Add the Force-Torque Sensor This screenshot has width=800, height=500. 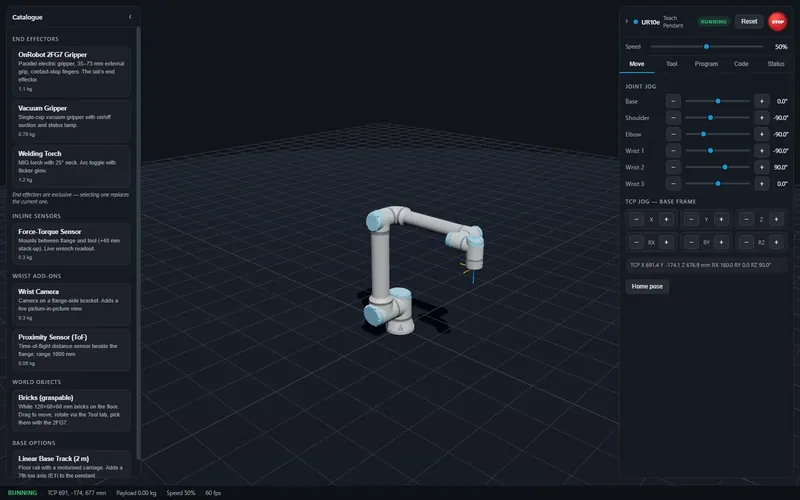click(71, 244)
